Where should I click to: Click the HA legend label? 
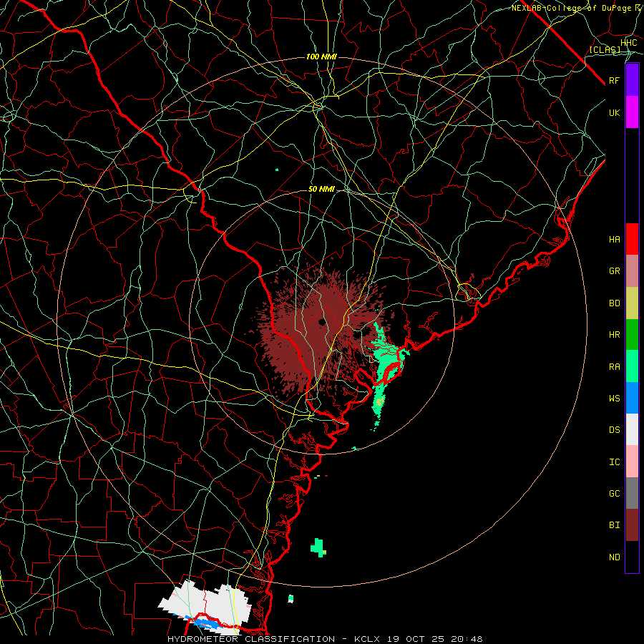click(x=614, y=240)
